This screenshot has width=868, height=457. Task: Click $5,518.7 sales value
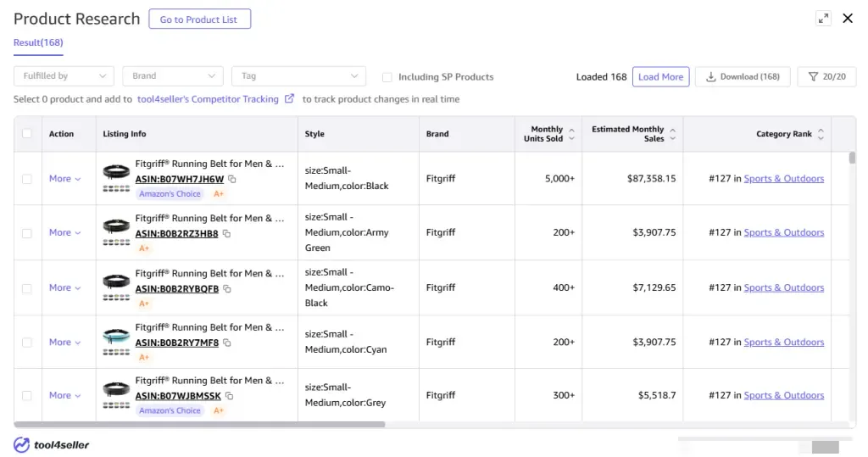[x=657, y=395]
